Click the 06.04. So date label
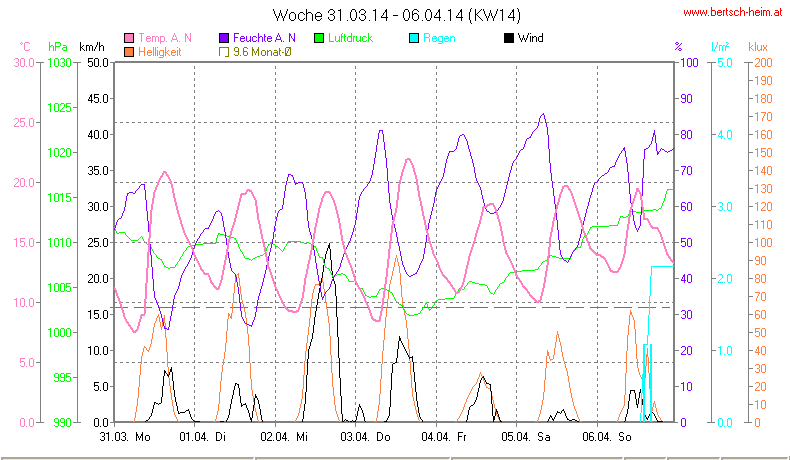 (607, 437)
